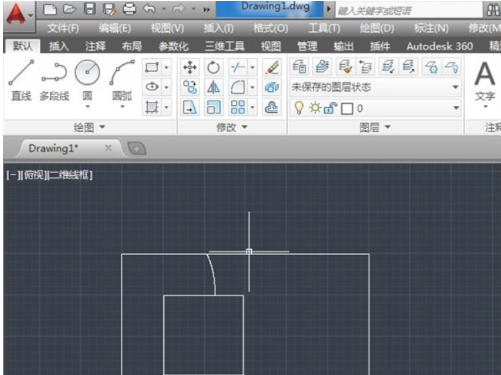Expand the 图层 panel flyout
The width and height of the screenshot is (501, 375).
[375, 127]
